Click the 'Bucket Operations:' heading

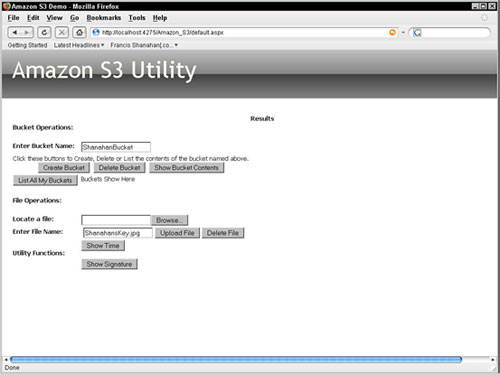(43, 127)
